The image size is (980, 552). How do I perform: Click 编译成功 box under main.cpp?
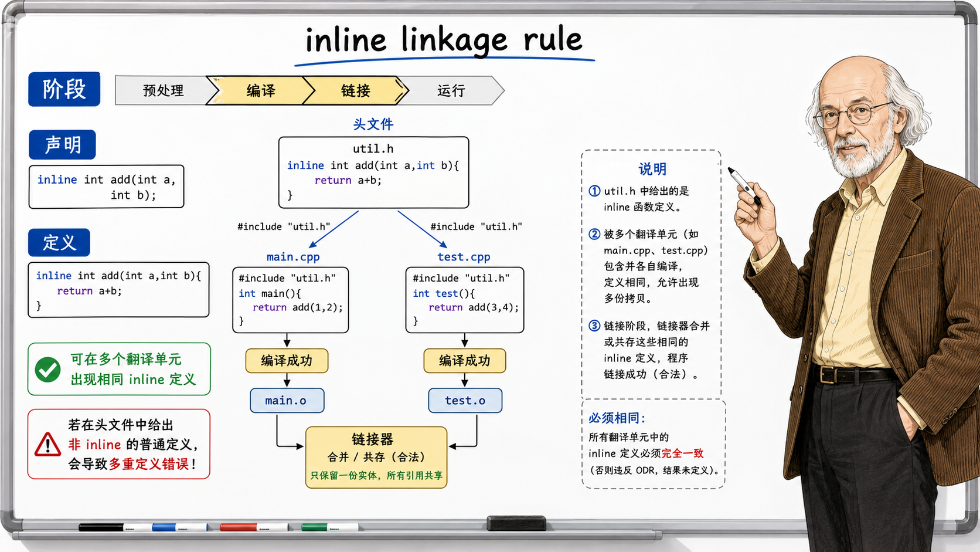tap(287, 361)
